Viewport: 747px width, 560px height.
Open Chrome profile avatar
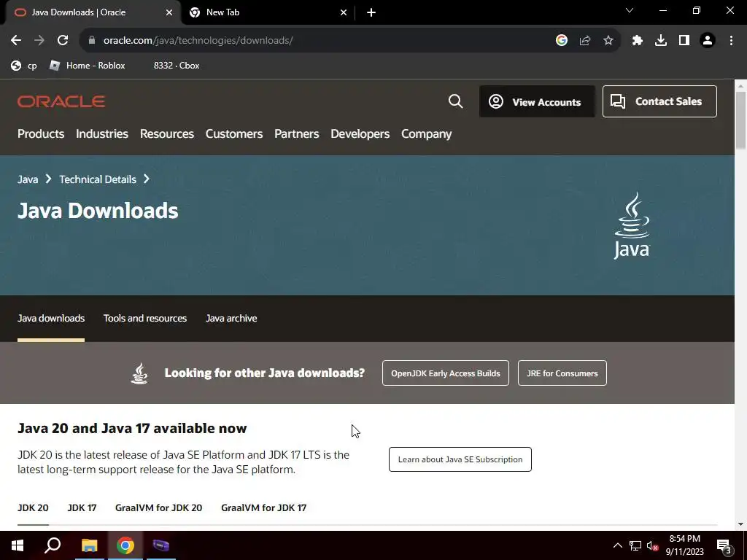[x=708, y=41]
